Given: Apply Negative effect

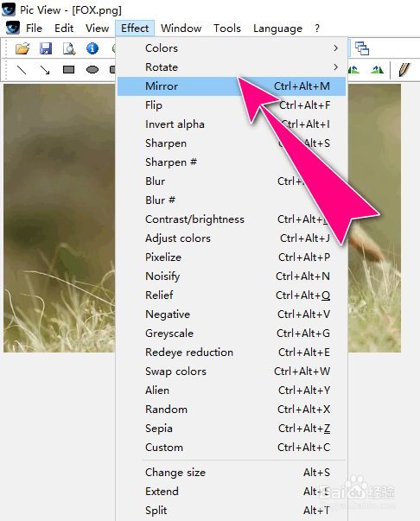Looking at the screenshot, I should pyautogui.click(x=232, y=315).
